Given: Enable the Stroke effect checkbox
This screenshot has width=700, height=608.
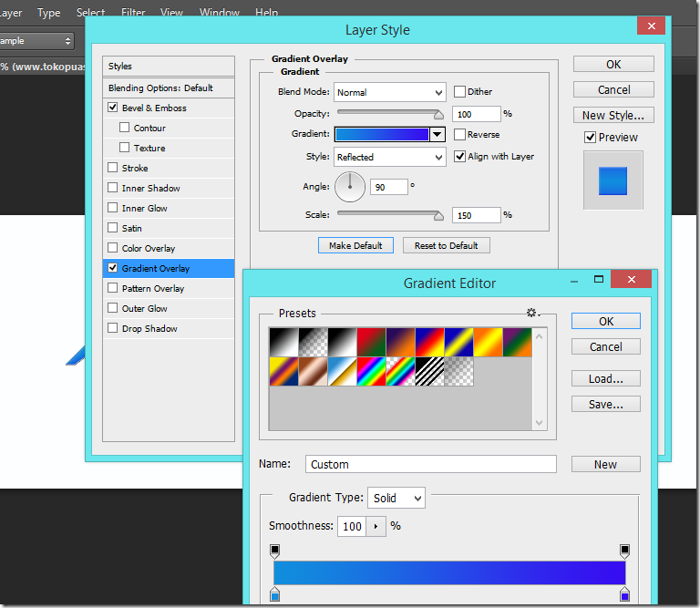Looking at the screenshot, I should tap(112, 168).
